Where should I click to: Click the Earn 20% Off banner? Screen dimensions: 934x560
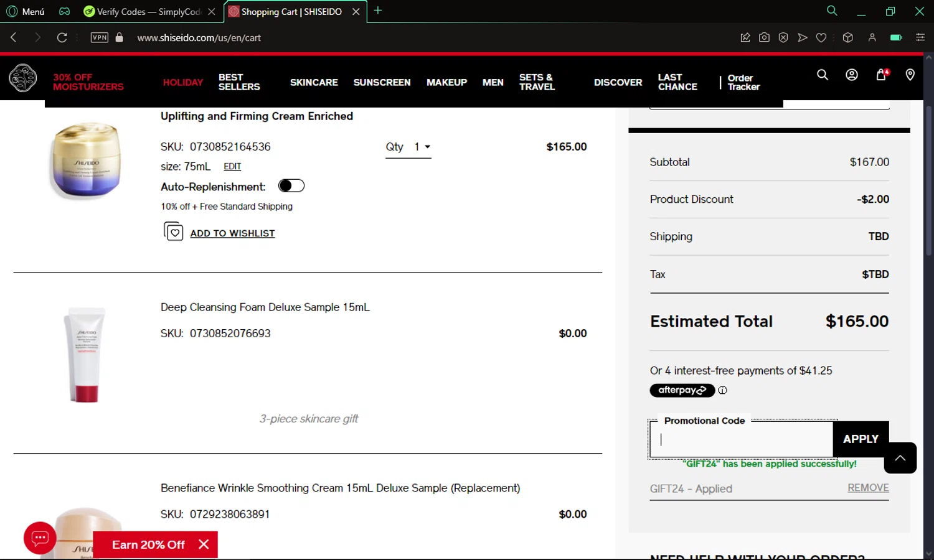click(148, 545)
